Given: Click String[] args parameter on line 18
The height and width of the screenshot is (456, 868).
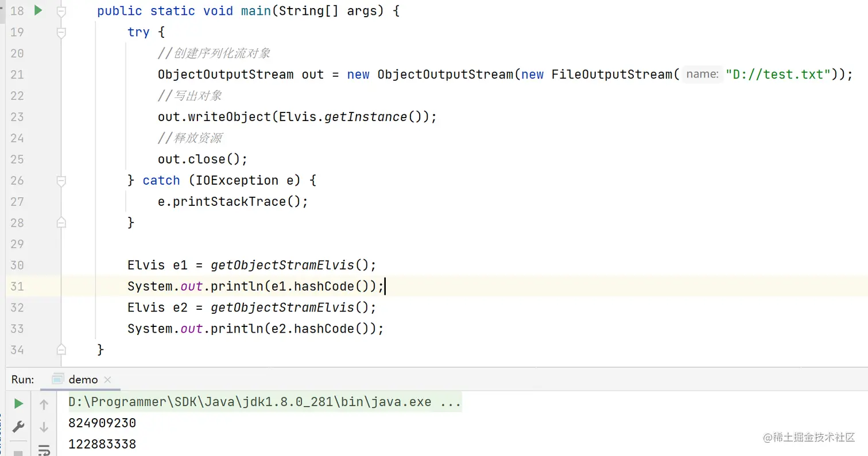Looking at the screenshot, I should [x=328, y=11].
